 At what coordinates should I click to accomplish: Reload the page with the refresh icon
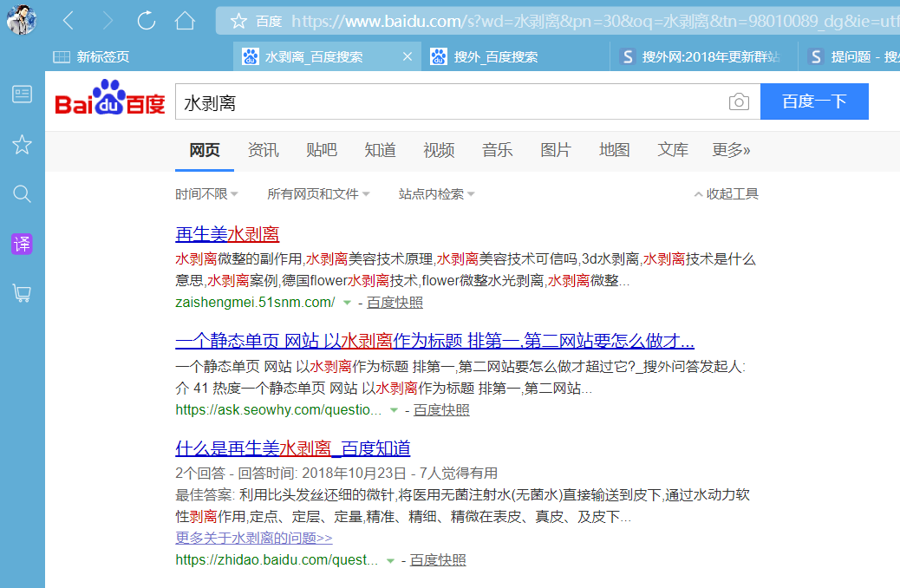tap(147, 21)
